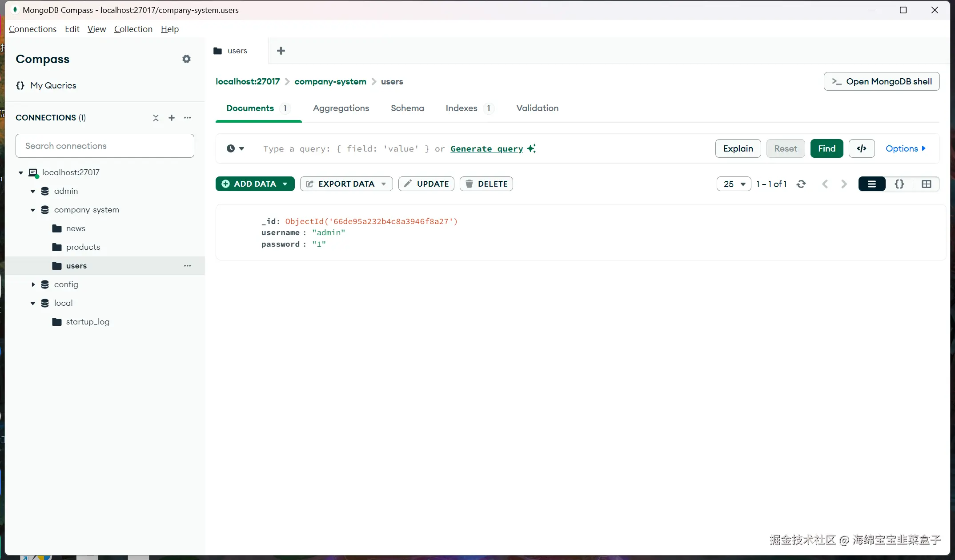Switch to table view of documents

pyautogui.click(x=927, y=184)
